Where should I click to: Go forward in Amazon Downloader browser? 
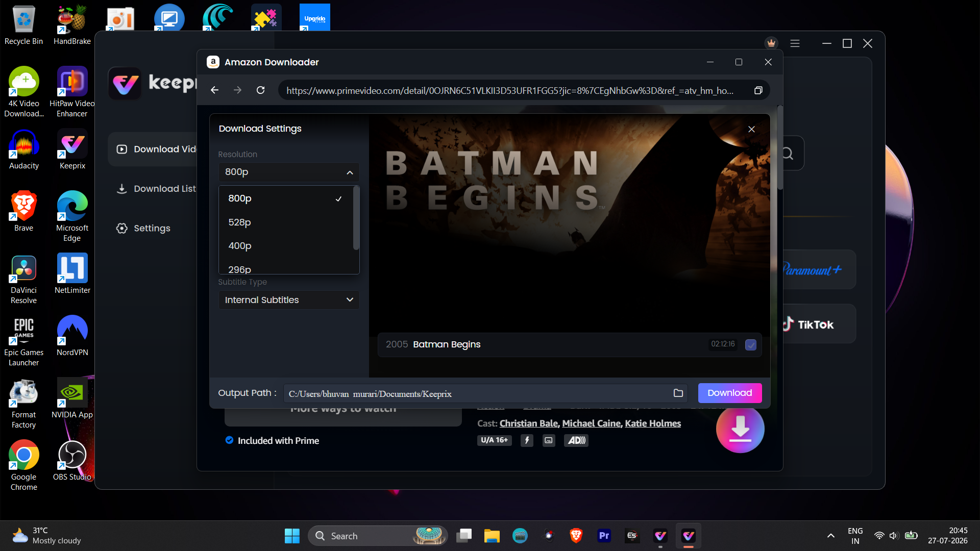click(x=237, y=90)
